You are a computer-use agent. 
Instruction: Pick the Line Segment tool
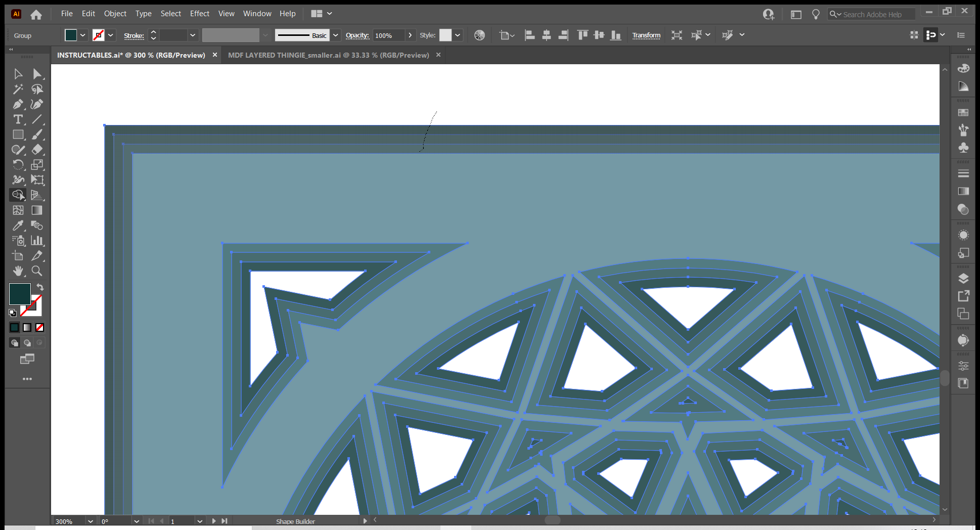tap(37, 120)
